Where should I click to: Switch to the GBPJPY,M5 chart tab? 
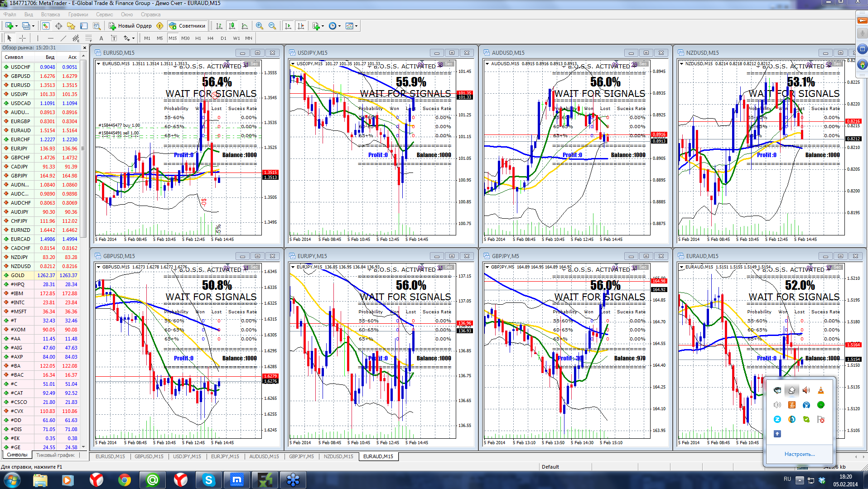point(301,456)
